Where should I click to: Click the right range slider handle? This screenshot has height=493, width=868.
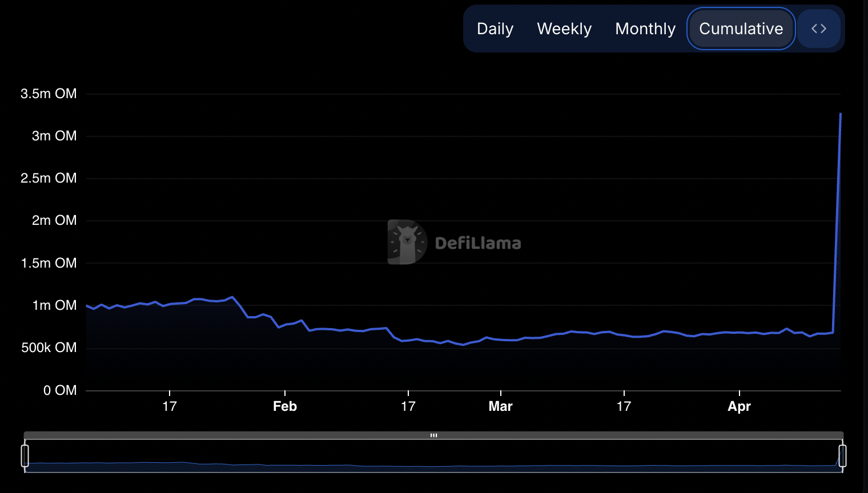842,456
